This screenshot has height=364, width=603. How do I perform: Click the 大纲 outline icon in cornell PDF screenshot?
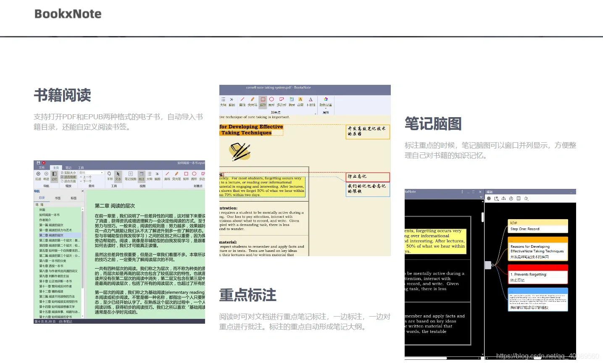pyautogui.click(x=223, y=102)
